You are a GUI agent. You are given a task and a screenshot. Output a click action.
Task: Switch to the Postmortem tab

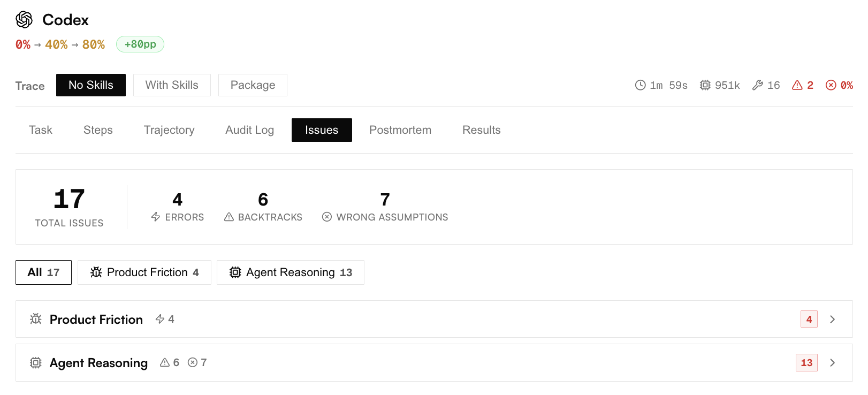pyautogui.click(x=400, y=130)
